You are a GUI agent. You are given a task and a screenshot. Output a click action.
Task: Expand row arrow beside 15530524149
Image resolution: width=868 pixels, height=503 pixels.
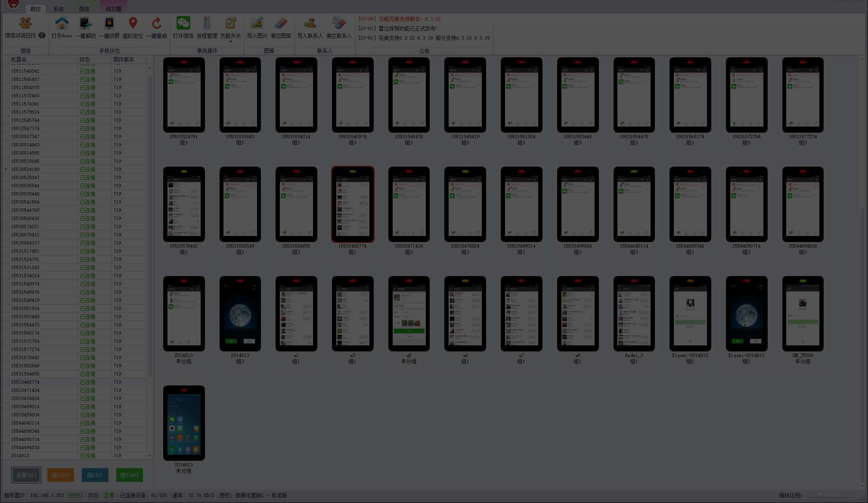[6, 169]
